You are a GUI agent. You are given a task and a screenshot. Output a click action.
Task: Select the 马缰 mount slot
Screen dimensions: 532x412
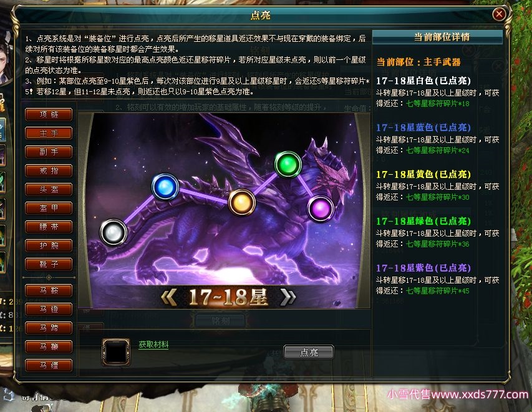(49, 365)
